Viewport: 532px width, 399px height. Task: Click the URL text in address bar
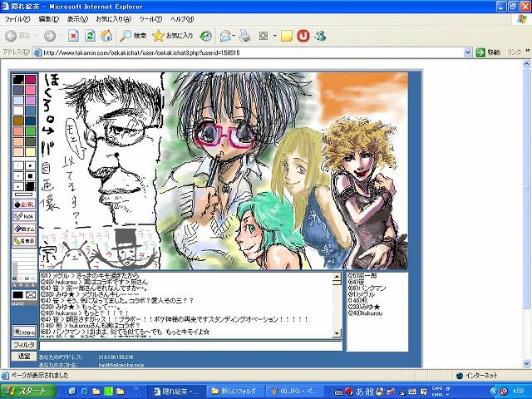141,52
